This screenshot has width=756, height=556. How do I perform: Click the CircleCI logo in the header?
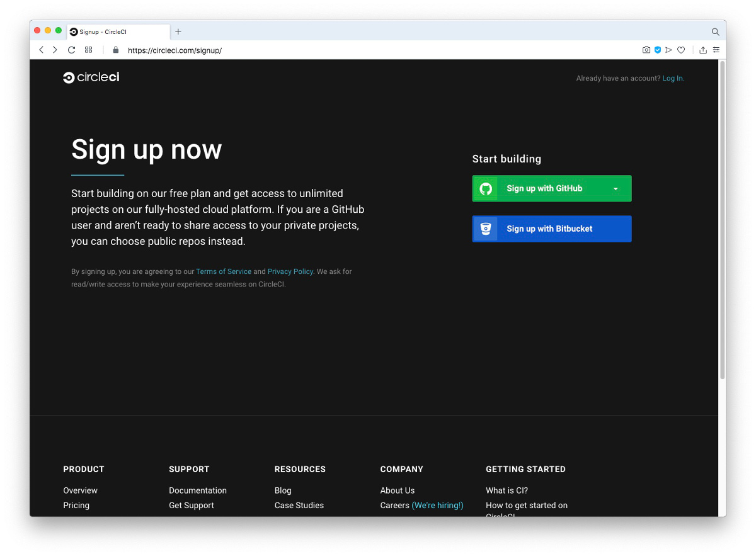click(91, 77)
